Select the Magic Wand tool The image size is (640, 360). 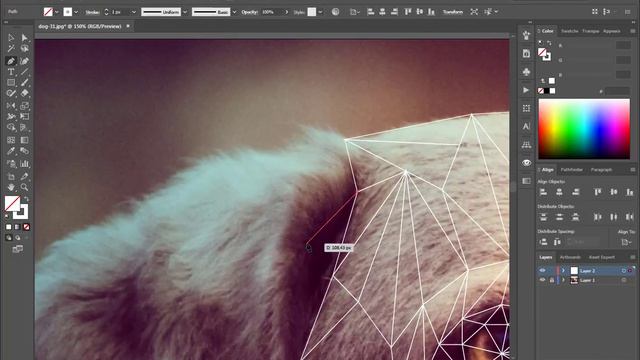click(11, 49)
